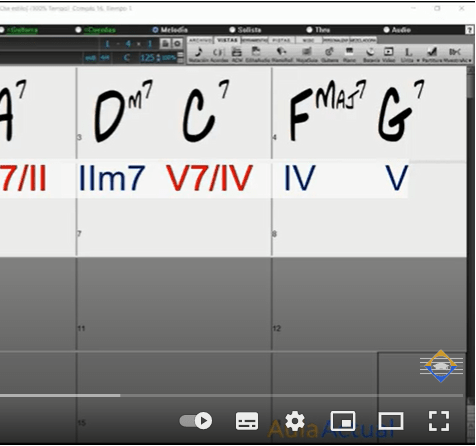The image size is (476, 446).
Task: Open YouTube settings gear
Action: [x=295, y=421]
